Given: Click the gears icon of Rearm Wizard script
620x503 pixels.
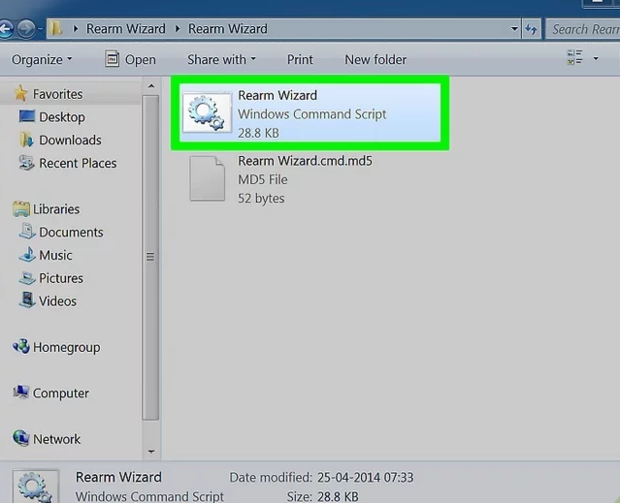Looking at the screenshot, I should coord(207,113).
